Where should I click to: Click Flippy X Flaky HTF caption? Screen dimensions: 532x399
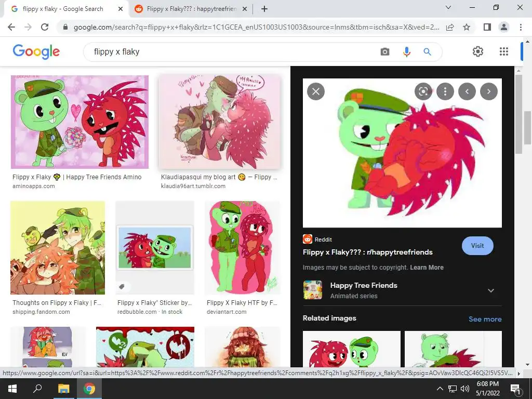pos(242,303)
